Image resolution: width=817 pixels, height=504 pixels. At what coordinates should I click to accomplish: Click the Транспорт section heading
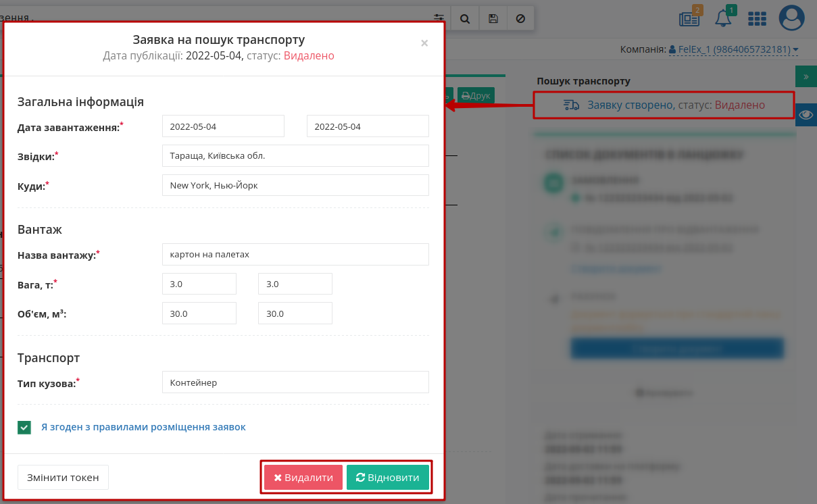click(x=49, y=357)
